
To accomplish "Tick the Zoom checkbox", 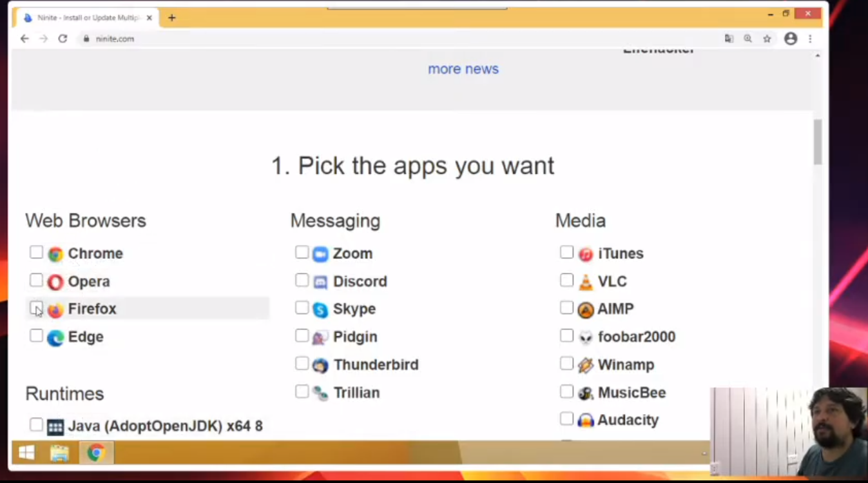I will (x=302, y=252).
